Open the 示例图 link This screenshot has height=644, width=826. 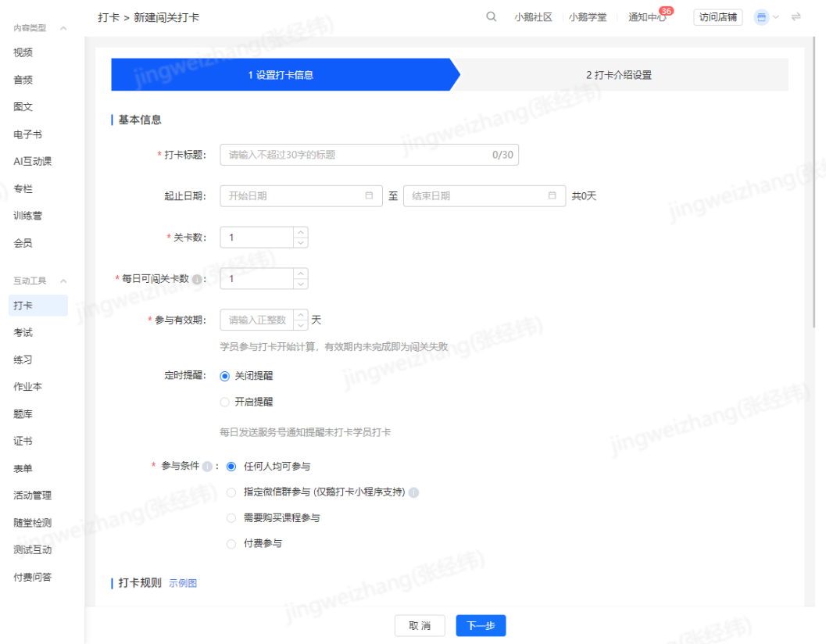(183, 583)
